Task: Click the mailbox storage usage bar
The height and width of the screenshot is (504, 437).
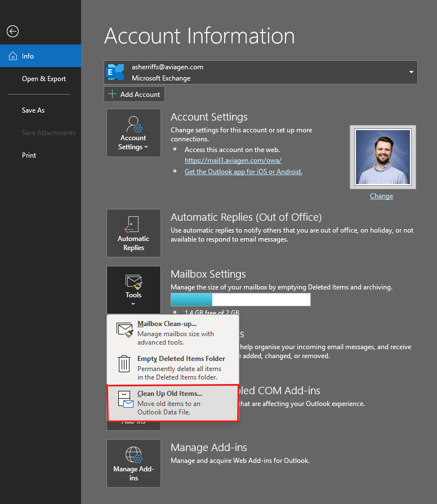Action: pos(240,300)
